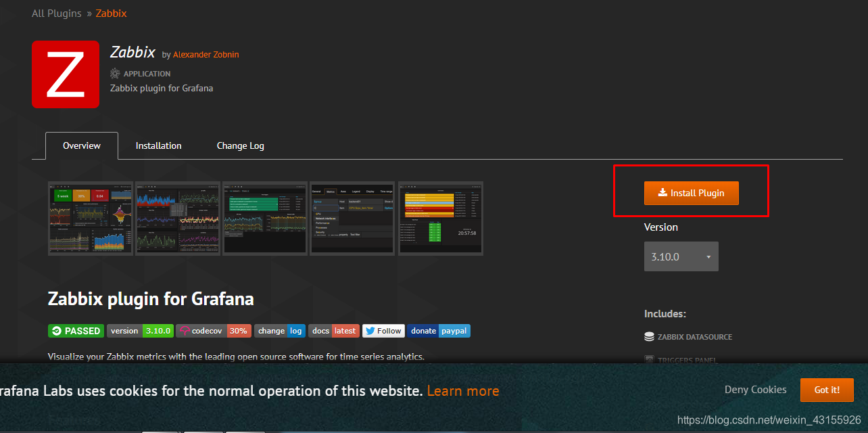Click the Zabbix plugin for Grafana heading
The height and width of the screenshot is (433, 868).
pyautogui.click(x=151, y=298)
